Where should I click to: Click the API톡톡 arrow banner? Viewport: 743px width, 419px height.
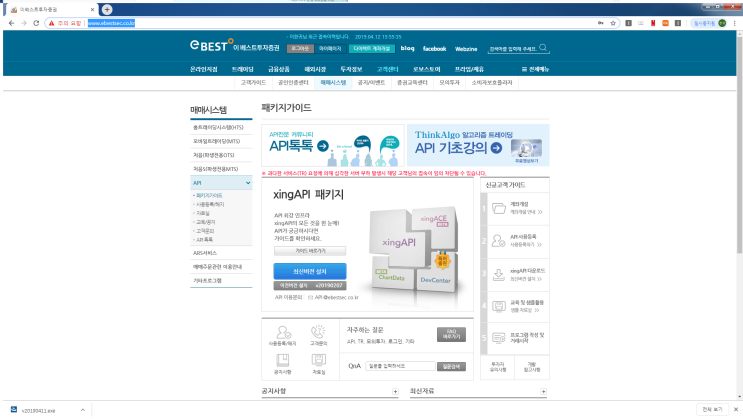[x=333, y=145]
